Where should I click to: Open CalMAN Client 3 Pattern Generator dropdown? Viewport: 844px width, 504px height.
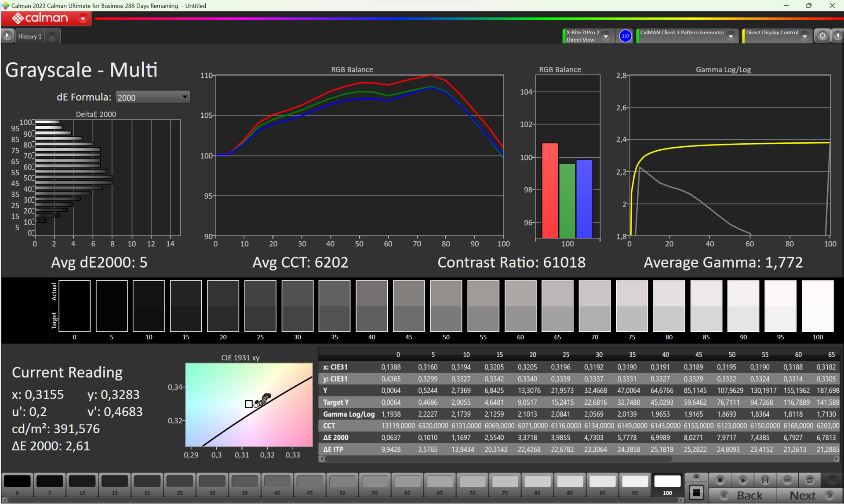point(731,36)
